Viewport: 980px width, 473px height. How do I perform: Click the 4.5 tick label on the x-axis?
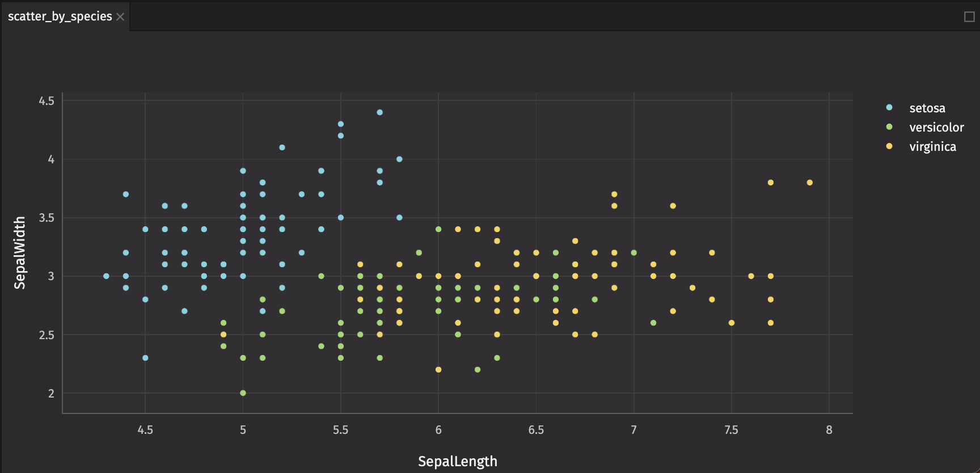pyautogui.click(x=145, y=430)
